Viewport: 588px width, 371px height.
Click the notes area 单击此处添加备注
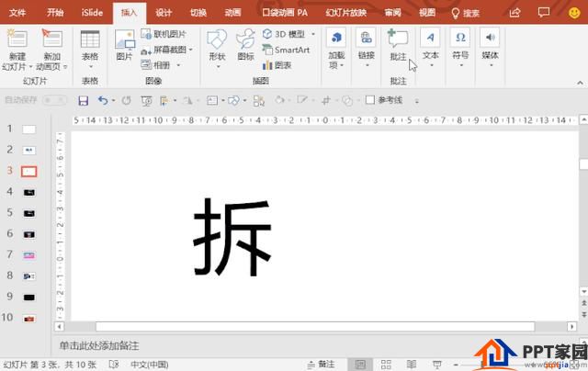[99, 345]
